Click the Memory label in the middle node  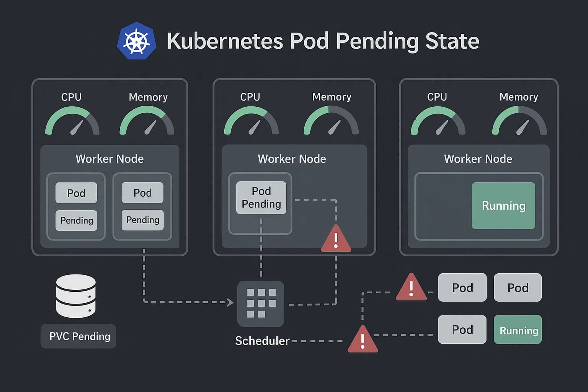tap(332, 97)
